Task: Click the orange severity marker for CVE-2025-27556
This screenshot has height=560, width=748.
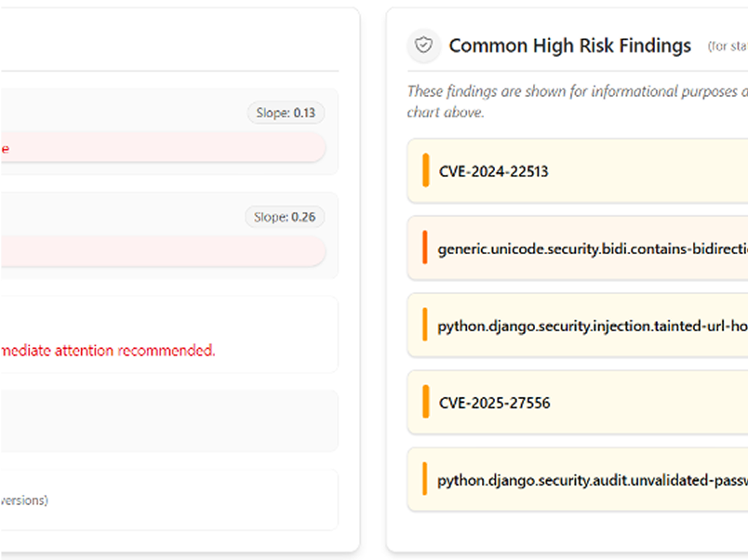Action: pos(425,403)
